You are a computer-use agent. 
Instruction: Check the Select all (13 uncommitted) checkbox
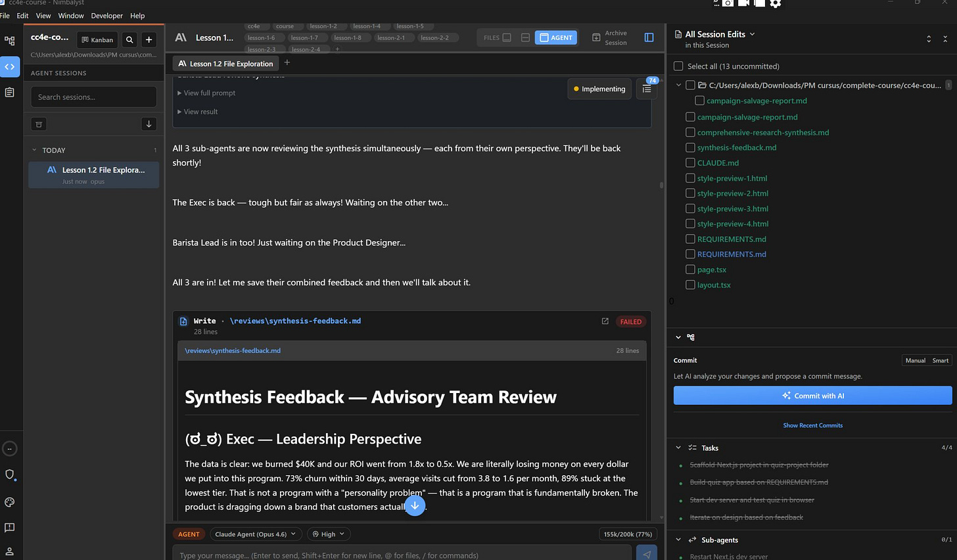(x=678, y=66)
